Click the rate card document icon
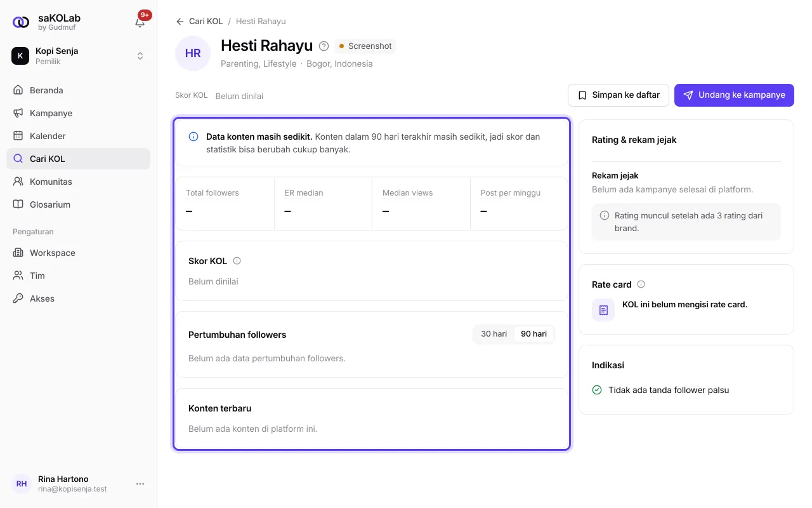 point(603,310)
